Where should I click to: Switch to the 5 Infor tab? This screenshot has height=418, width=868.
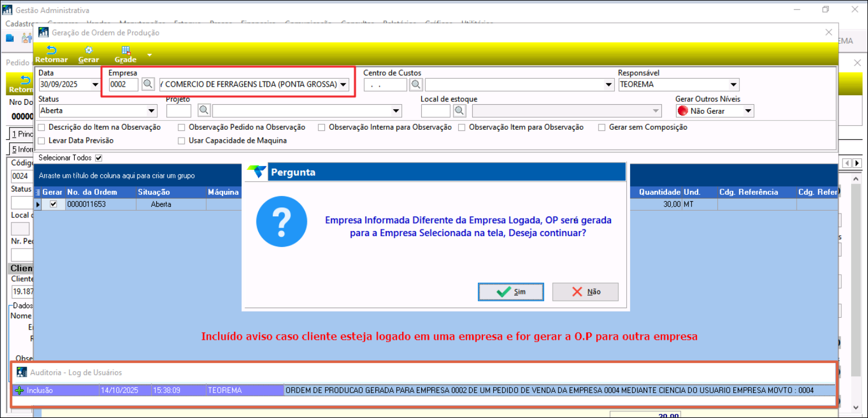coord(20,150)
